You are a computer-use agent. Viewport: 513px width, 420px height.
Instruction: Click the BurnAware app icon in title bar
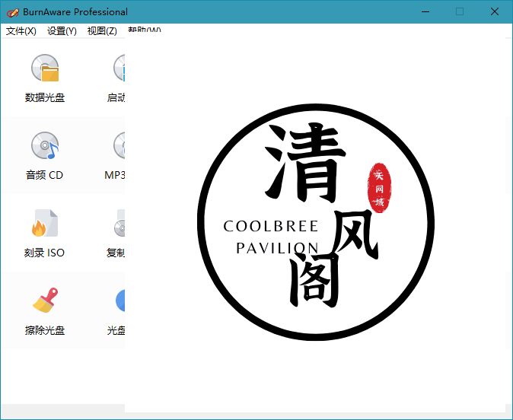[x=13, y=12]
